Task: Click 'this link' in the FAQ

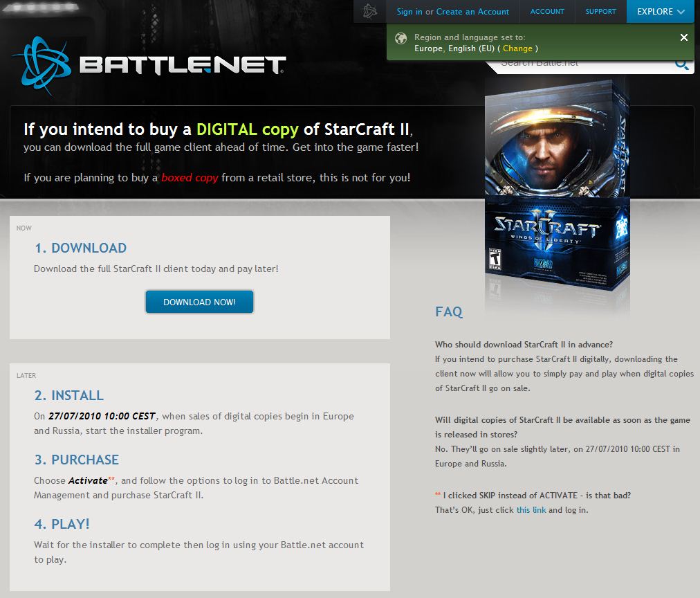Action: pos(531,510)
